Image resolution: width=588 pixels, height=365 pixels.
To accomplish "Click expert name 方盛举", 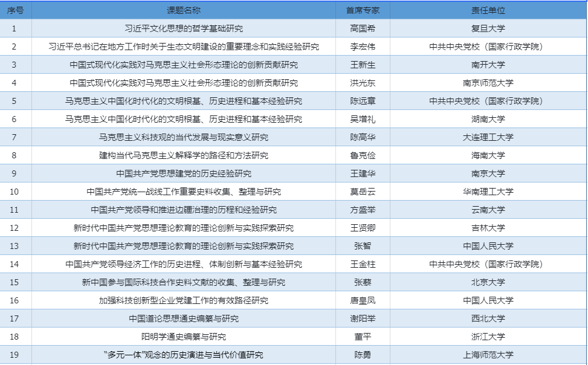I will coord(363,210).
